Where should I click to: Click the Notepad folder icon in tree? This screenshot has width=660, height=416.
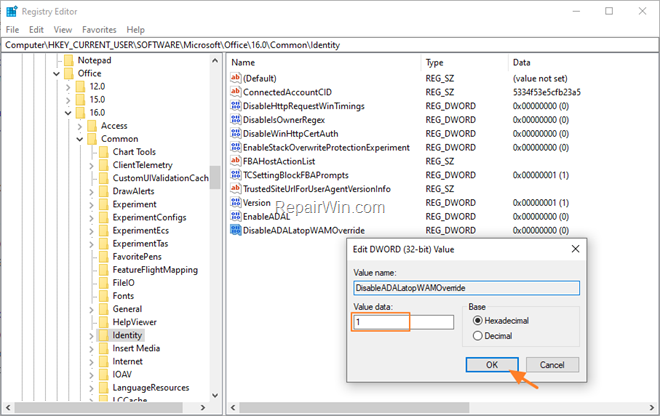click(69, 60)
